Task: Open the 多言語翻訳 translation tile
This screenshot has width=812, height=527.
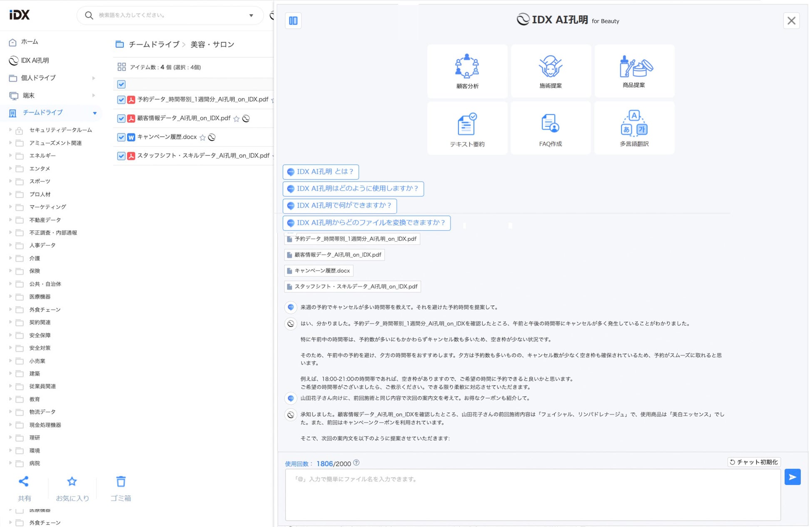Action: [634, 128]
